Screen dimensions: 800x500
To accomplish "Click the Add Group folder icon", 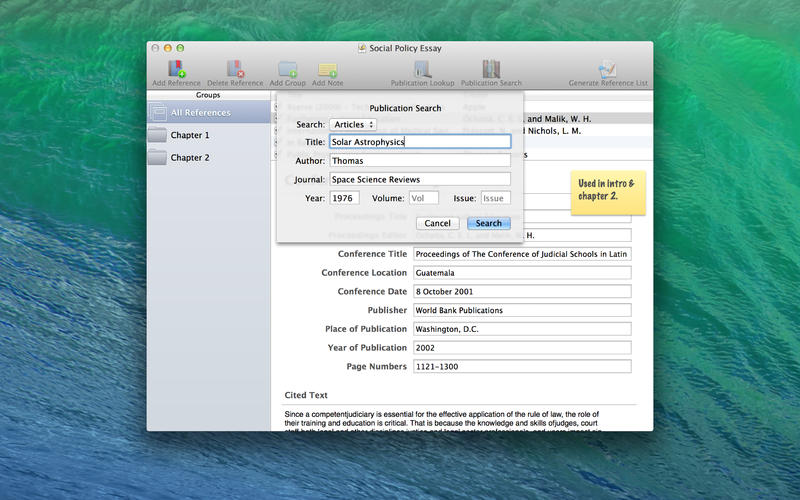I will pyautogui.click(x=287, y=69).
